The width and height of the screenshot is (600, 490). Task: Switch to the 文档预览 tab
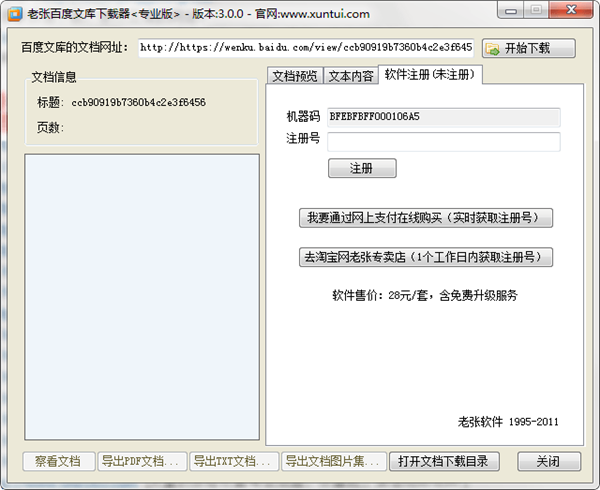pos(295,76)
